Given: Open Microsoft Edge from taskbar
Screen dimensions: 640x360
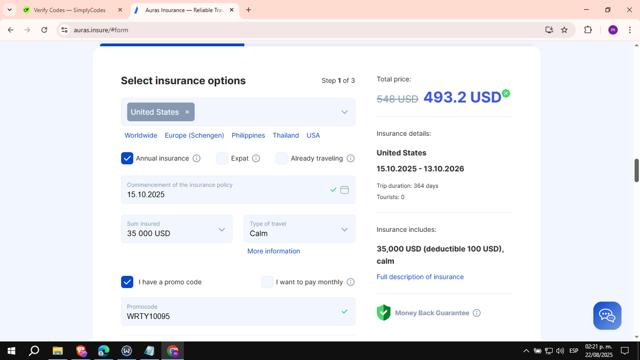Looking at the screenshot, I should (104, 351).
